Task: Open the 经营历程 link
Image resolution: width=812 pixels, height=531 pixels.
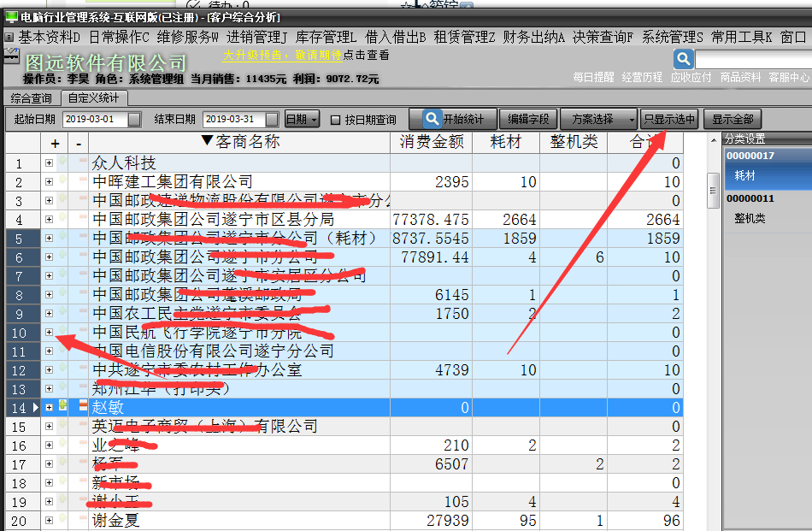Action: pos(642,78)
